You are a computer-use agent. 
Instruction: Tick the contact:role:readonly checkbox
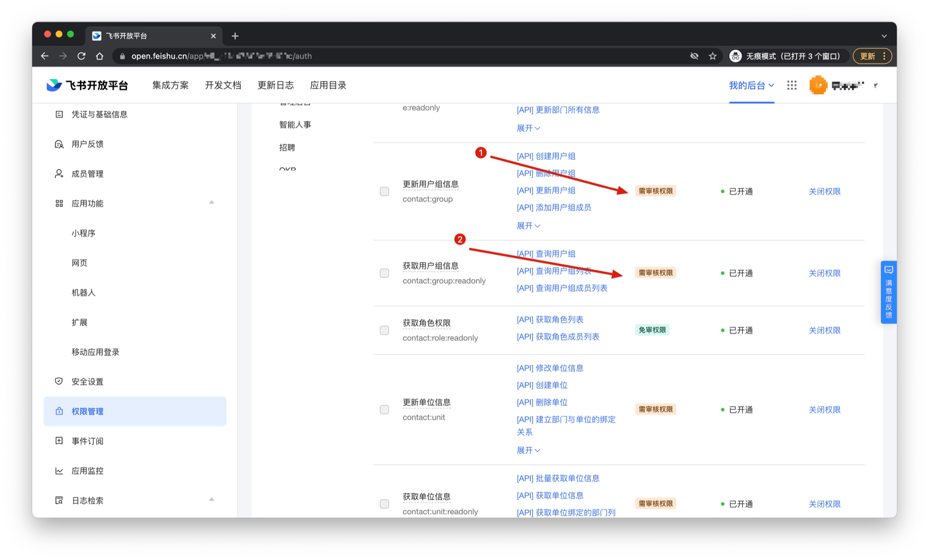[x=384, y=330]
